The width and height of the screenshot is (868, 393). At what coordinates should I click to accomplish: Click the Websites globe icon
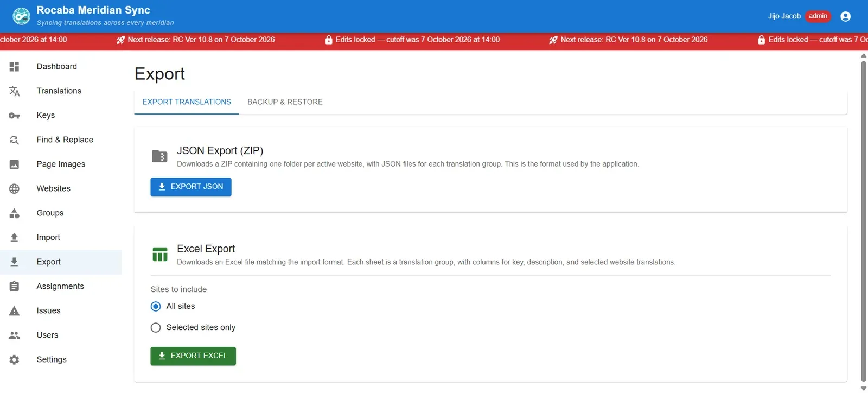point(15,189)
